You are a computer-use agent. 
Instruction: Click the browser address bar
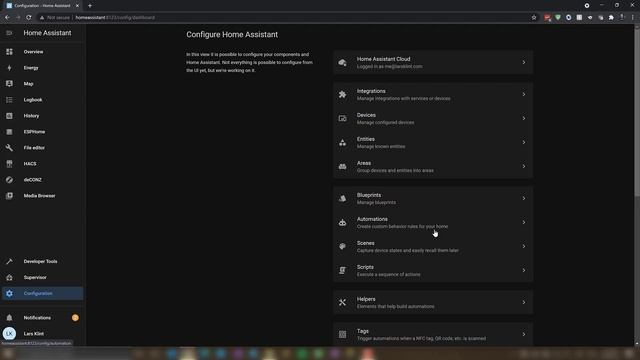pos(286,18)
